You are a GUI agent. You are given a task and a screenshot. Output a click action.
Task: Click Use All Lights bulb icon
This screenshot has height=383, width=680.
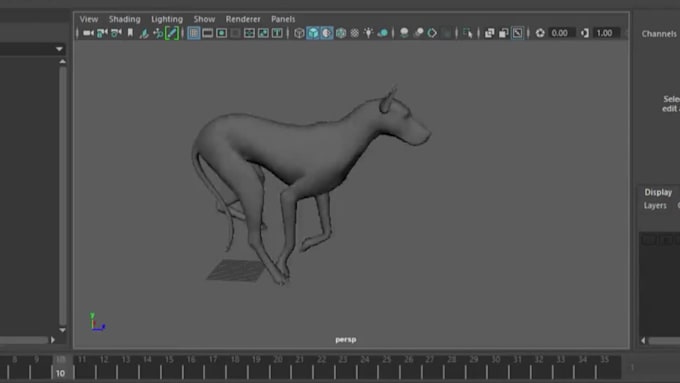(x=369, y=33)
